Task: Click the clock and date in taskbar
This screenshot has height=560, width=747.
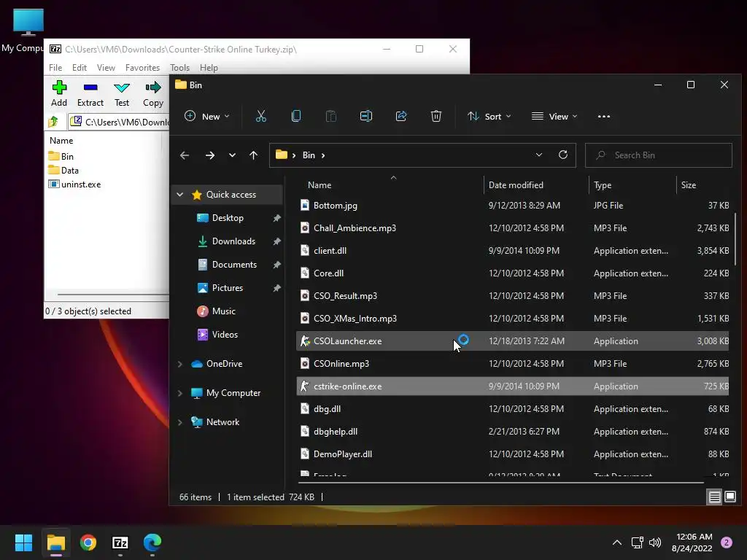Action: (x=692, y=542)
